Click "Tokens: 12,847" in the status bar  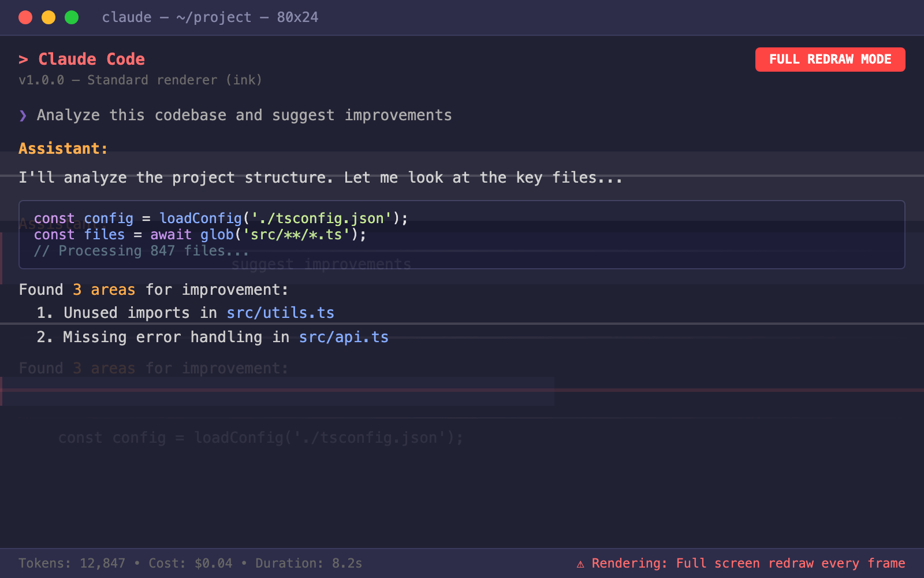(x=72, y=564)
